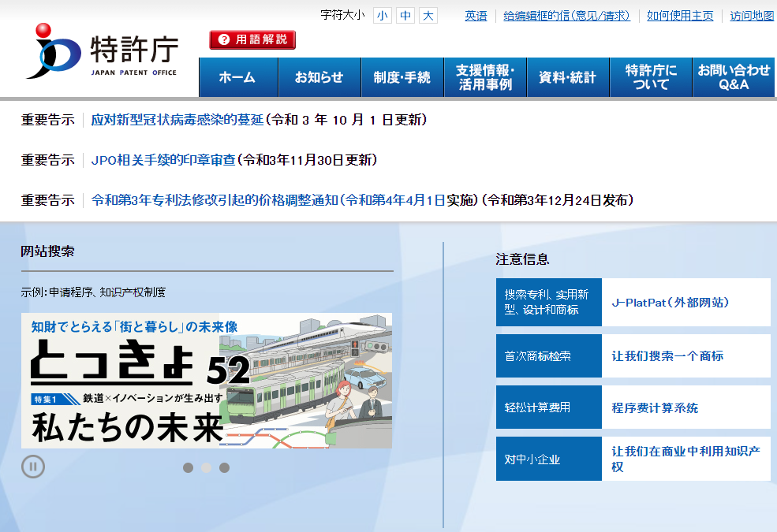The image size is (777, 532).
Task: Open the お問い合わせQ&A section
Action: [x=734, y=78]
